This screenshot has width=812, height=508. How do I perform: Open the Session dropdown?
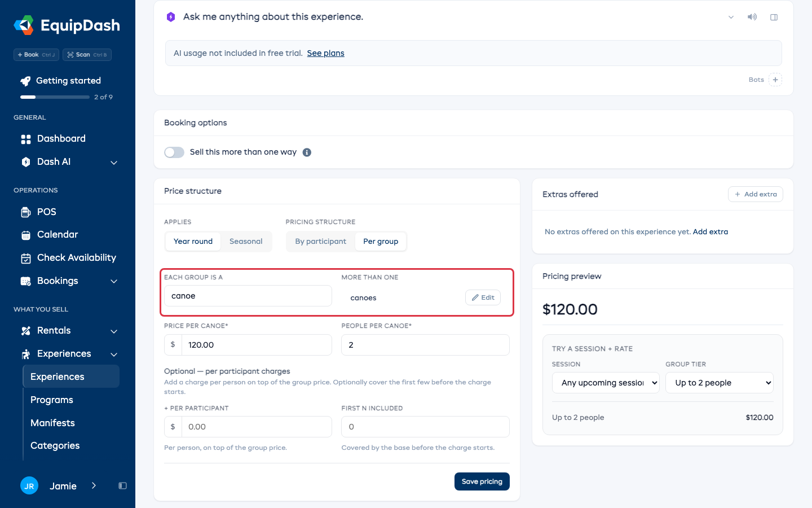(606, 383)
